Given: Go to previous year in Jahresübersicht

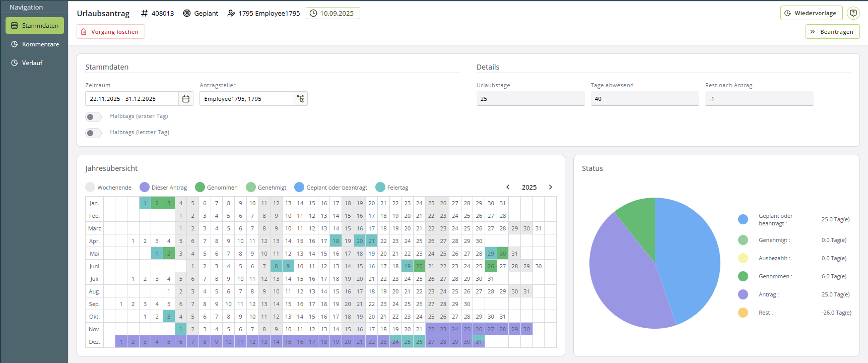Looking at the screenshot, I should pos(508,187).
